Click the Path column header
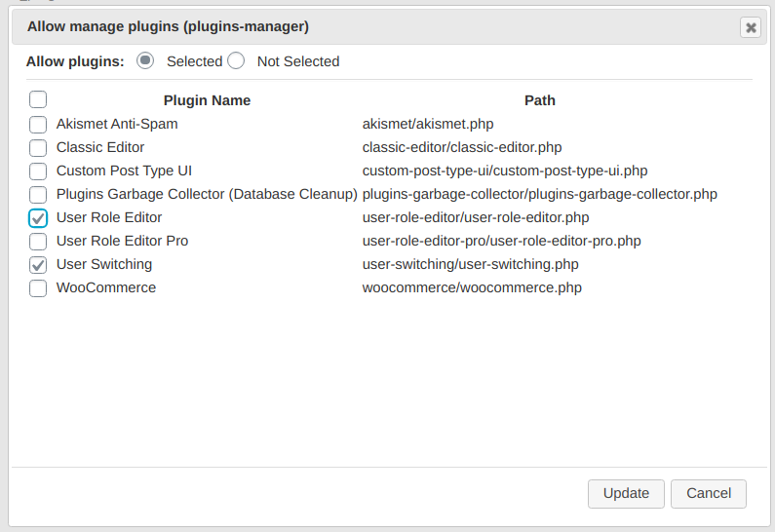Image resolution: width=775 pixels, height=532 pixels. [x=540, y=100]
